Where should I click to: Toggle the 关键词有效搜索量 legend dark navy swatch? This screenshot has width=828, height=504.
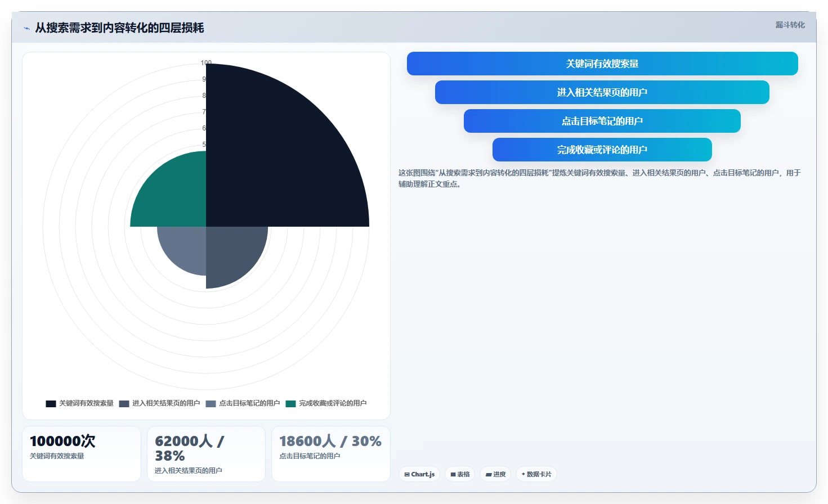pyautogui.click(x=51, y=403)
